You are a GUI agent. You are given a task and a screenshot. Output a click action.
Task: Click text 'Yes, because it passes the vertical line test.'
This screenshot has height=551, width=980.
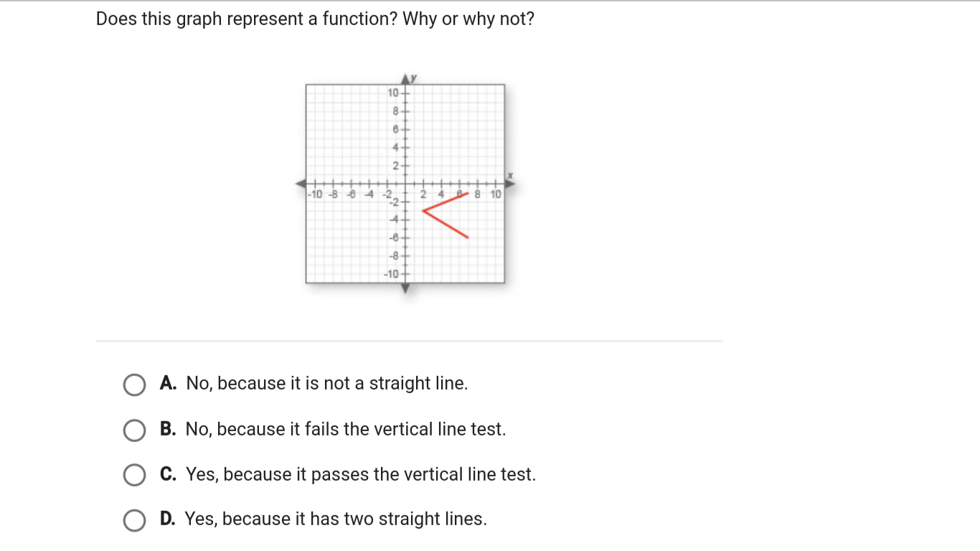click(x=360, y=474)
